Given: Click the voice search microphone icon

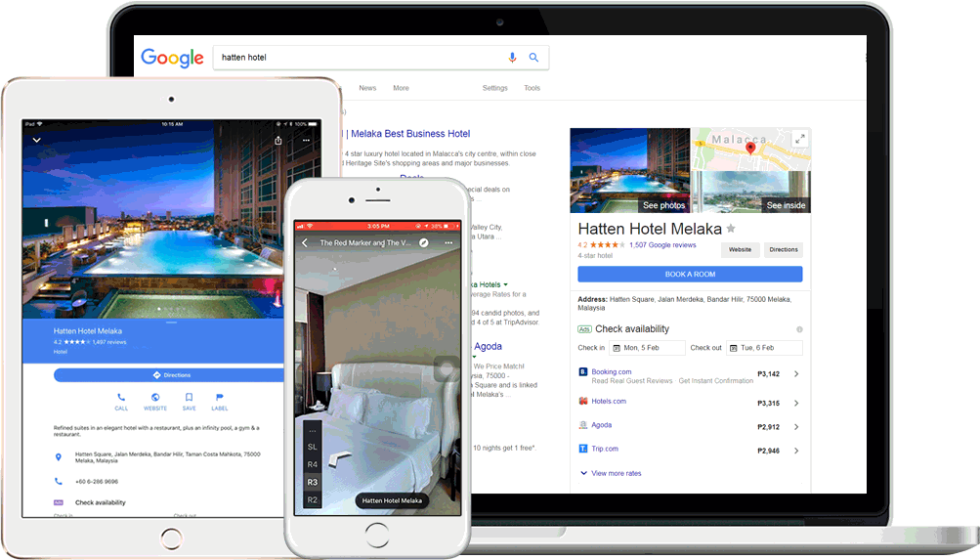Looking at the screenshot, I should pos(513,58).
